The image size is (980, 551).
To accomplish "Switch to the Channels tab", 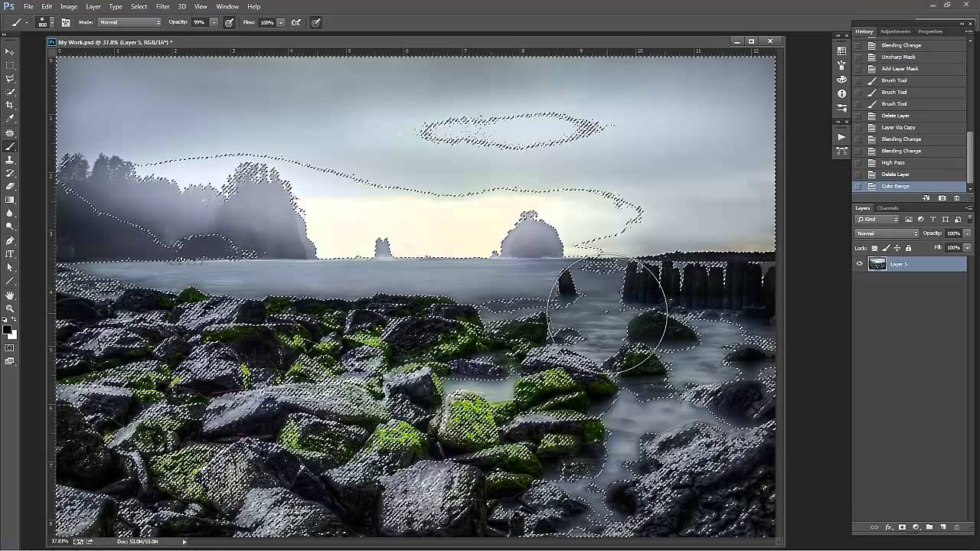I will coord(887,208).
